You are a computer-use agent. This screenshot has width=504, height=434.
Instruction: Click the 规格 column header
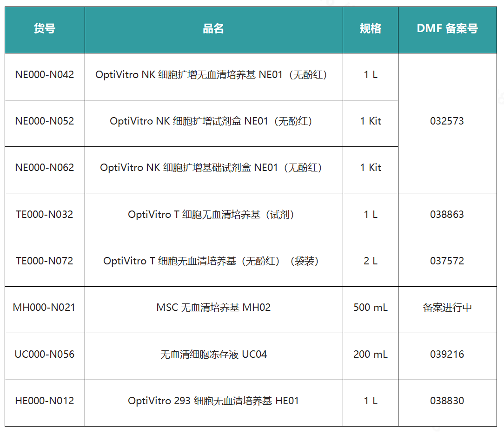pos(370,29)
